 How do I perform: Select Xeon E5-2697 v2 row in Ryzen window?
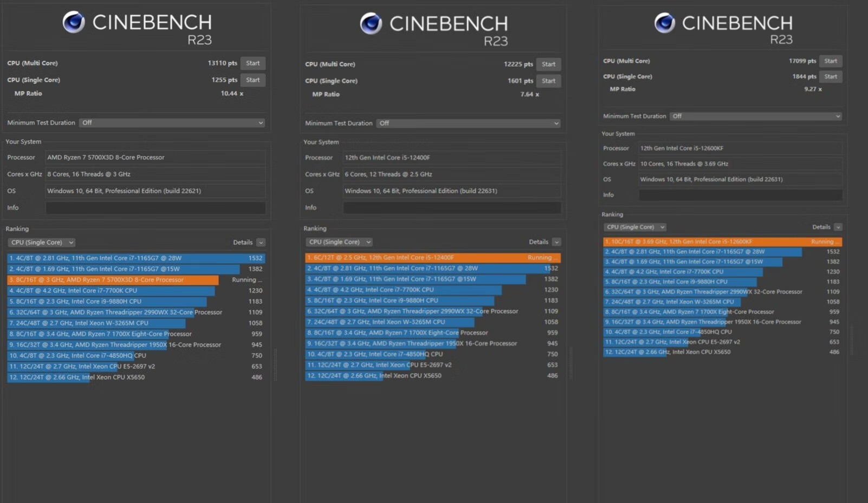click(x=135, y=367)
